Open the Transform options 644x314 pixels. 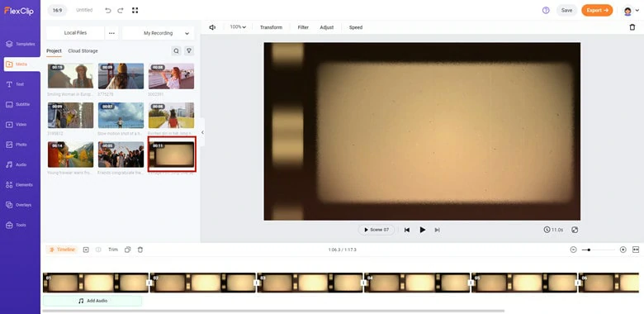pos(271,27)
